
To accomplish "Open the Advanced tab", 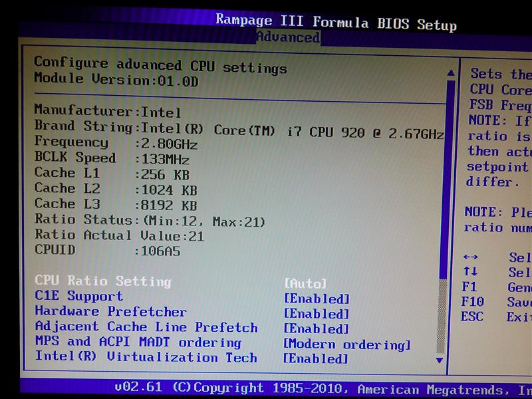I will coord(288,37).
